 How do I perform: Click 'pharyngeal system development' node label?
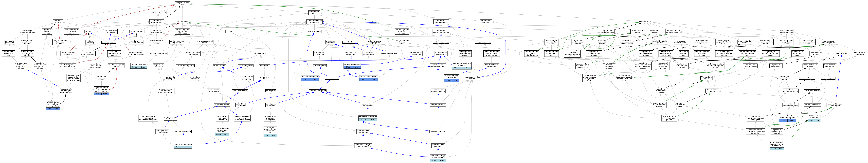tap(452, 76)
